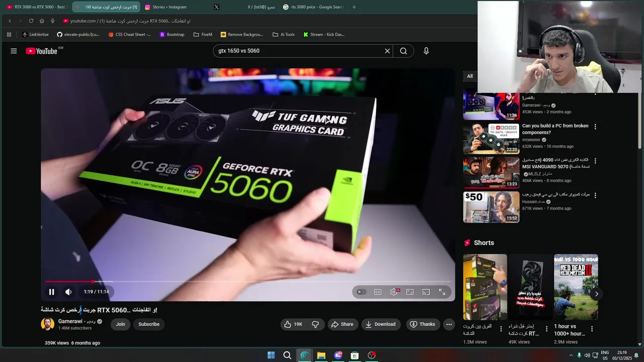Go to the browser home page
The width and height of the screenshot is (644, 362).
click(x=42, y=21)
